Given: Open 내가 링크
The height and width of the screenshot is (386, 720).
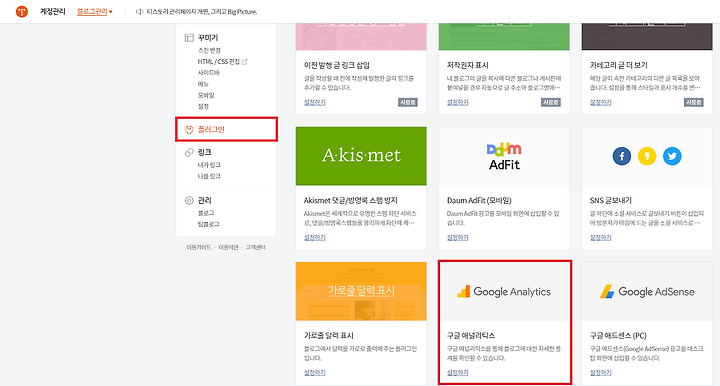Looking at the screenshot, I should [209, 165].
